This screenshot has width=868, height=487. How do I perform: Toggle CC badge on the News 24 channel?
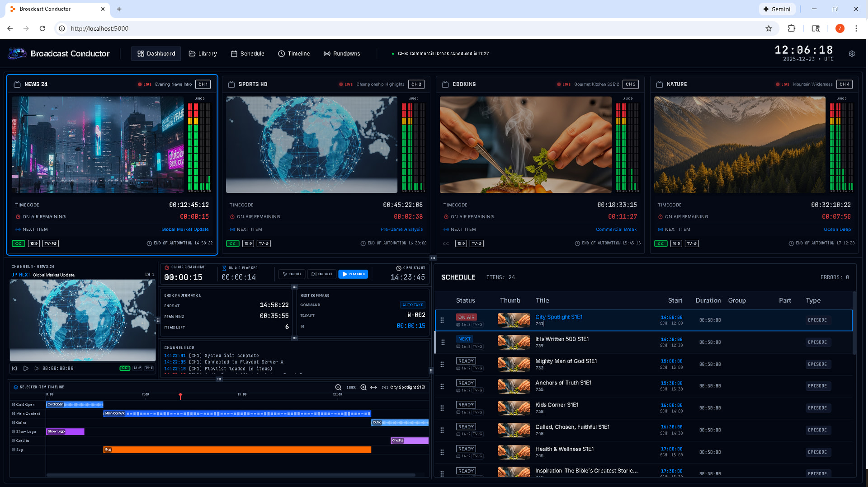point(18,243)
